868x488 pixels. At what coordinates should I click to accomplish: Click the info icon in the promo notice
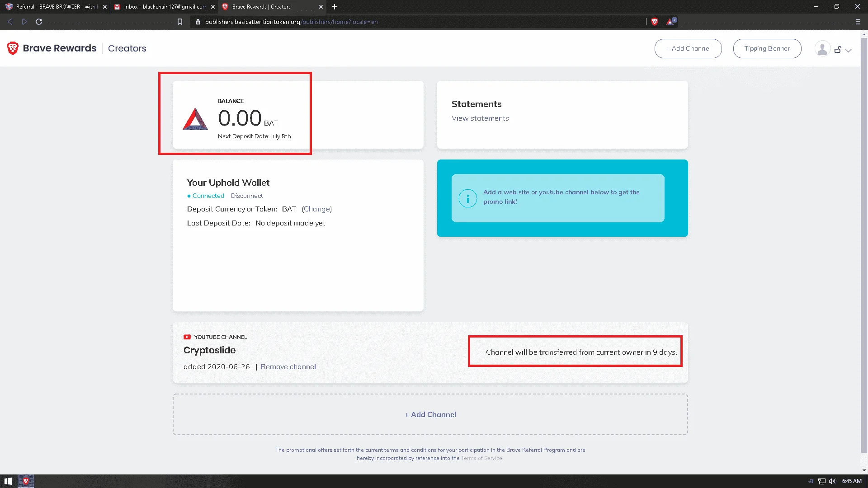[x=468, y=198]
